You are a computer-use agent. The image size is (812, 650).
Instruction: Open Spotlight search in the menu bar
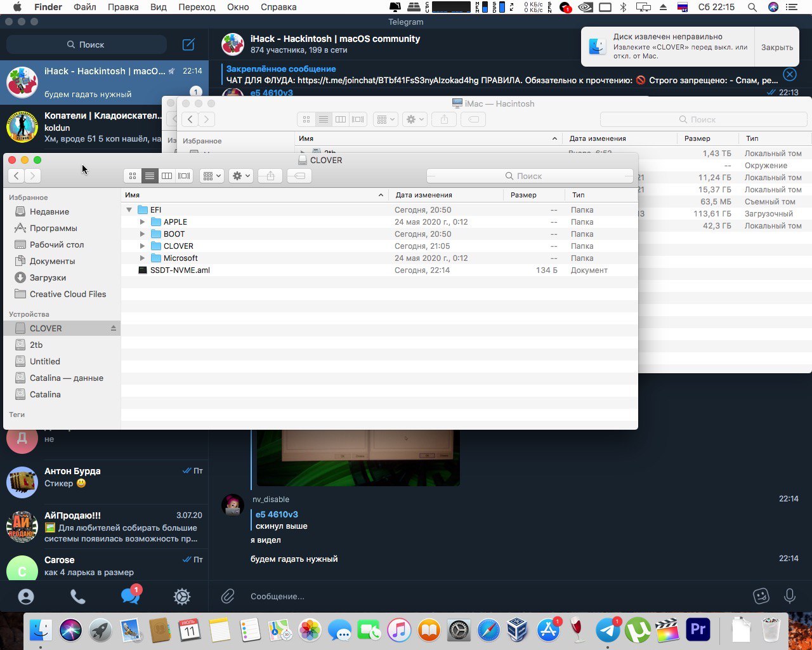(752, 7)
